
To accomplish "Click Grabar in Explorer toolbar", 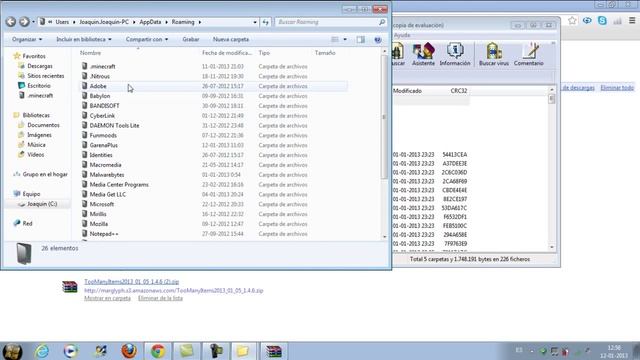I will (191, 40).
